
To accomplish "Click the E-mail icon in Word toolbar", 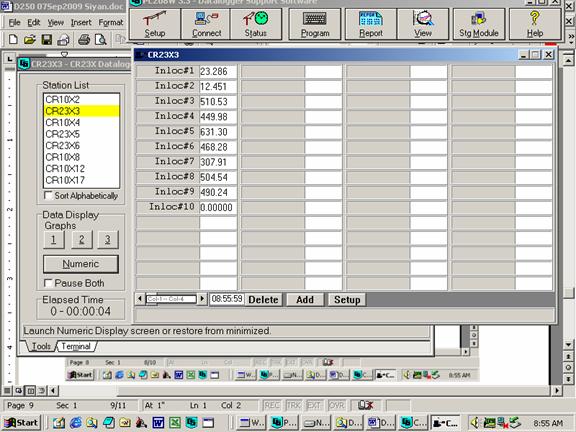I will (64, 39).
